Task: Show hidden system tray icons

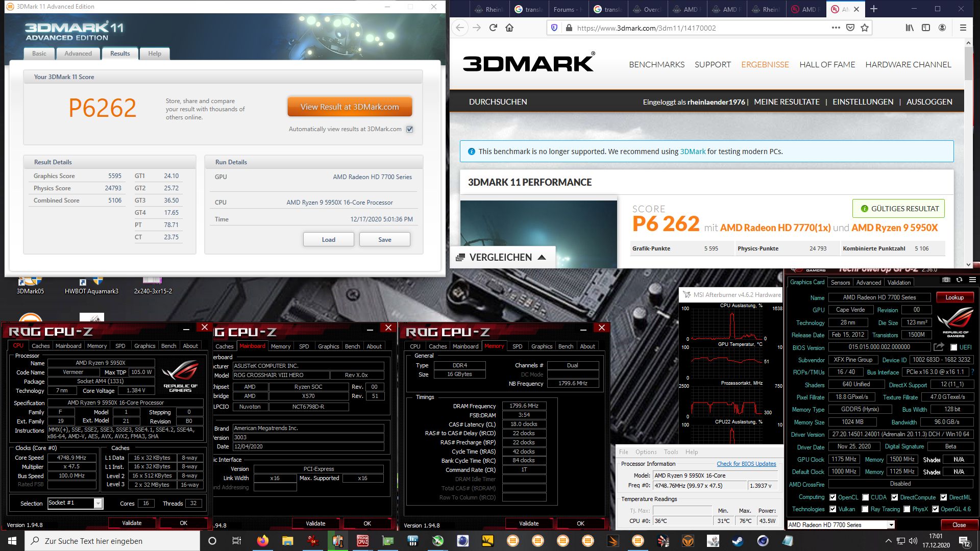Action: point(888,541)
